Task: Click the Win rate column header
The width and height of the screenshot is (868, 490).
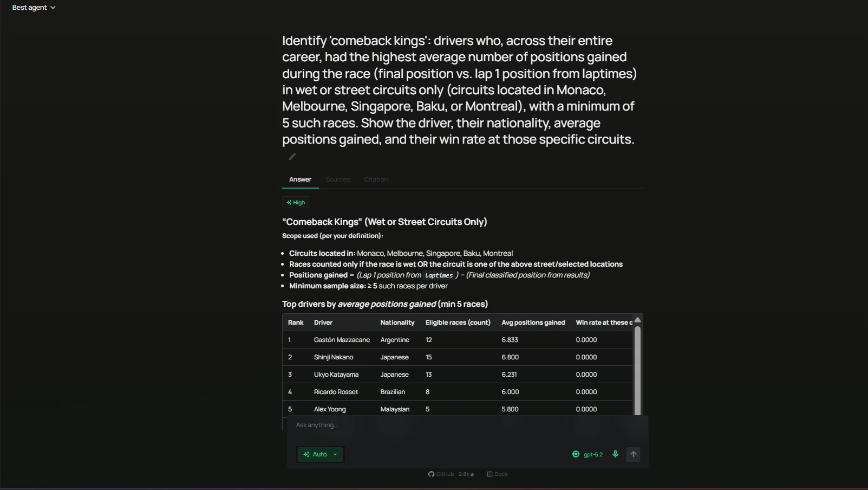Action: click(x=604, y=323)
